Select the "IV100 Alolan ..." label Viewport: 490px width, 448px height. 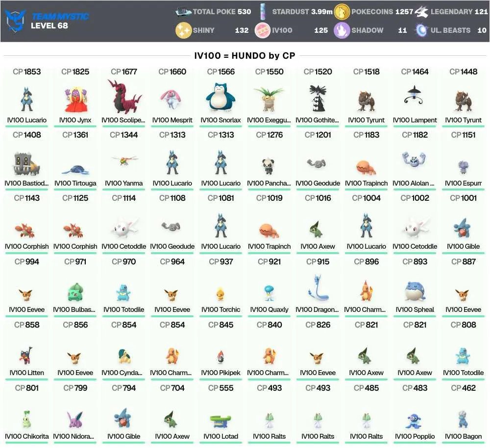414,183
